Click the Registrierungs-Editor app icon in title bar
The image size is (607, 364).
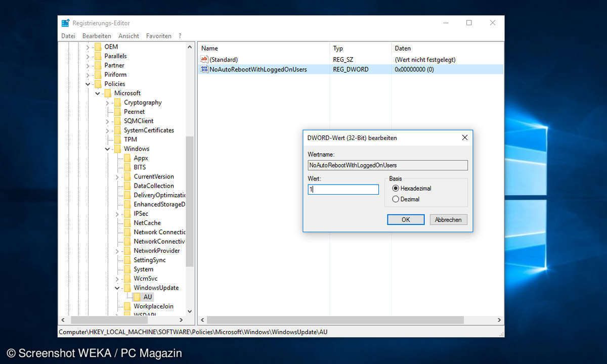point(65,23)
